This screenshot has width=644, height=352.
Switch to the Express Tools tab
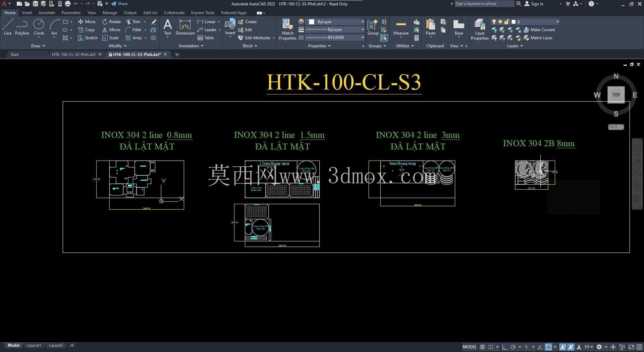(203, 13)
